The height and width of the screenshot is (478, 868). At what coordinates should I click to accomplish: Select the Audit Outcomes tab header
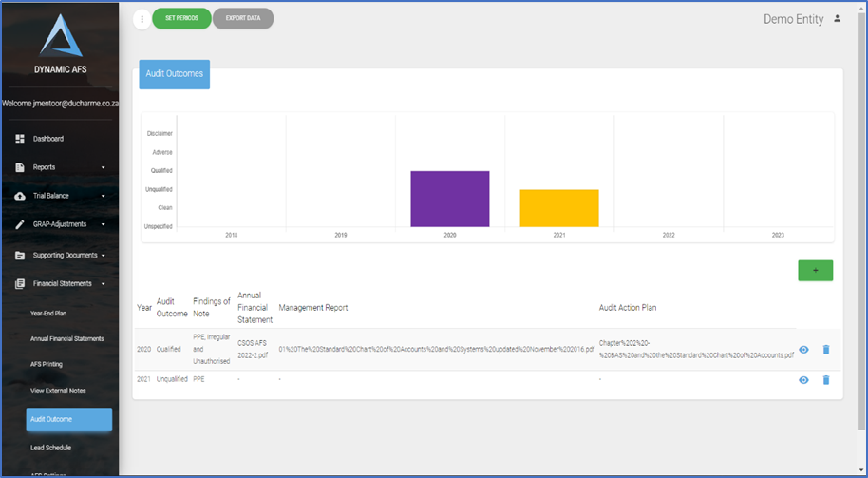(x=175, y=74)
